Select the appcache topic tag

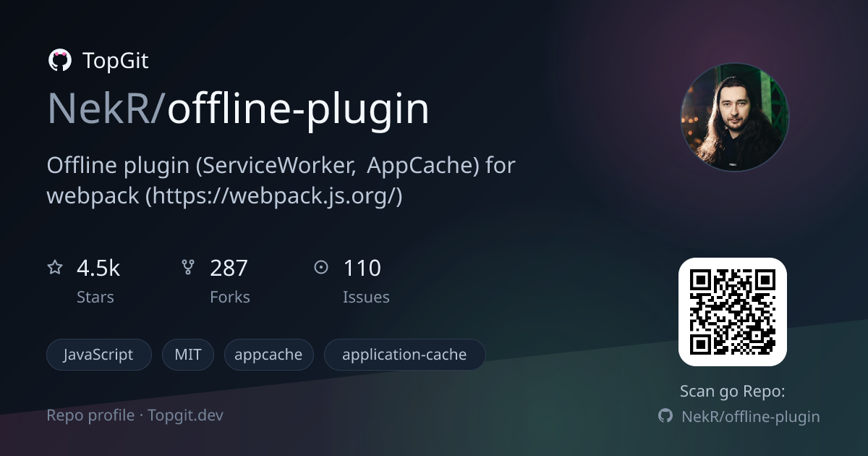click(x=268, y=355)
